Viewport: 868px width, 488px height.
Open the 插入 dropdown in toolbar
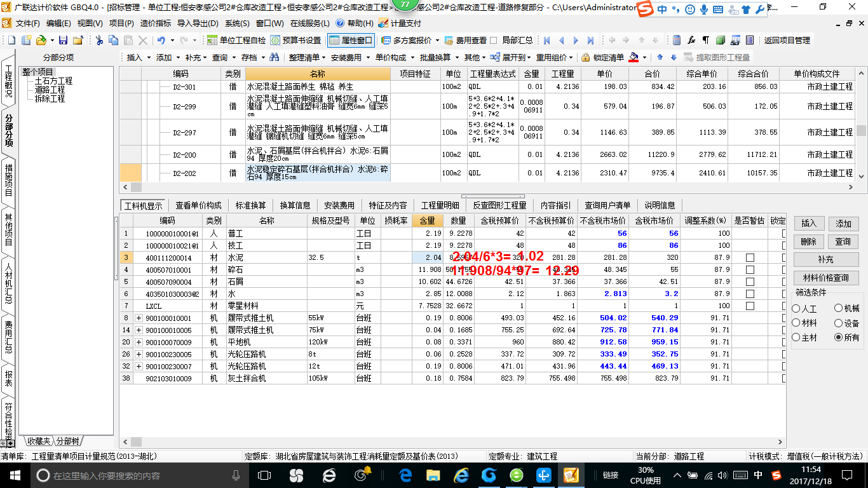pyautogui.click(x=139, y=57)
